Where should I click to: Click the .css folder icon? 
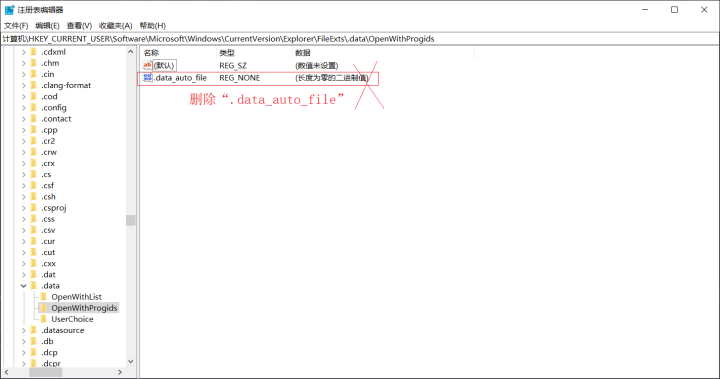[34, 219]
